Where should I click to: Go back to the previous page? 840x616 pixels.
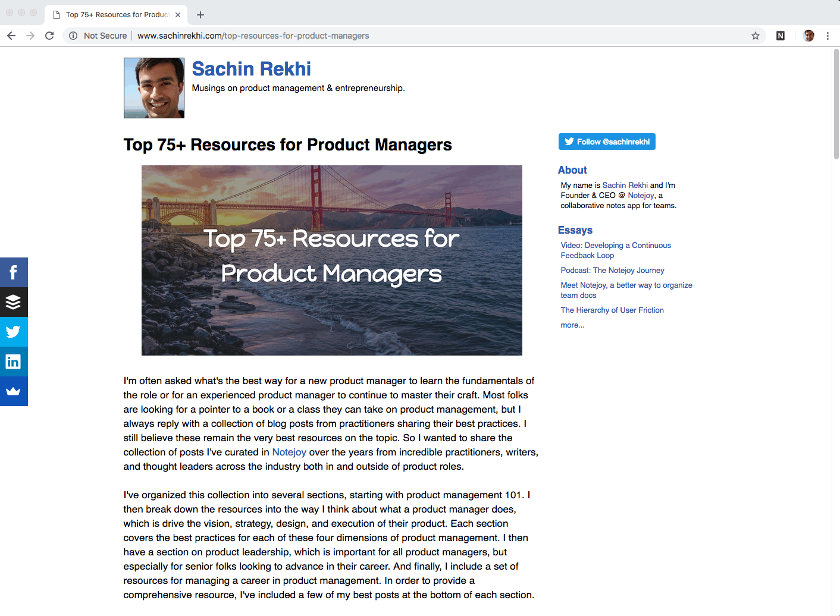[x=11, y=36]
